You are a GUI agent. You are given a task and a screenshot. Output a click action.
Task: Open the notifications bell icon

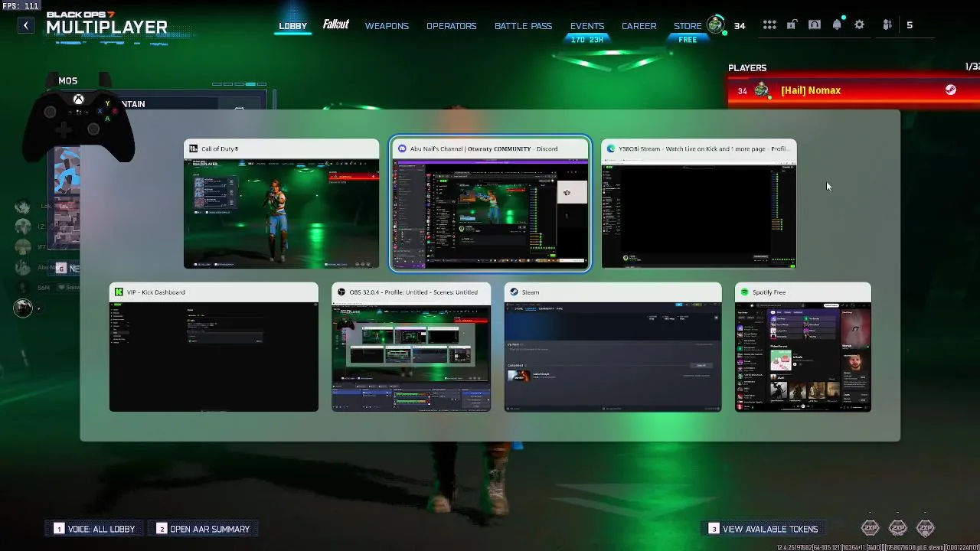tap(837, 24)
